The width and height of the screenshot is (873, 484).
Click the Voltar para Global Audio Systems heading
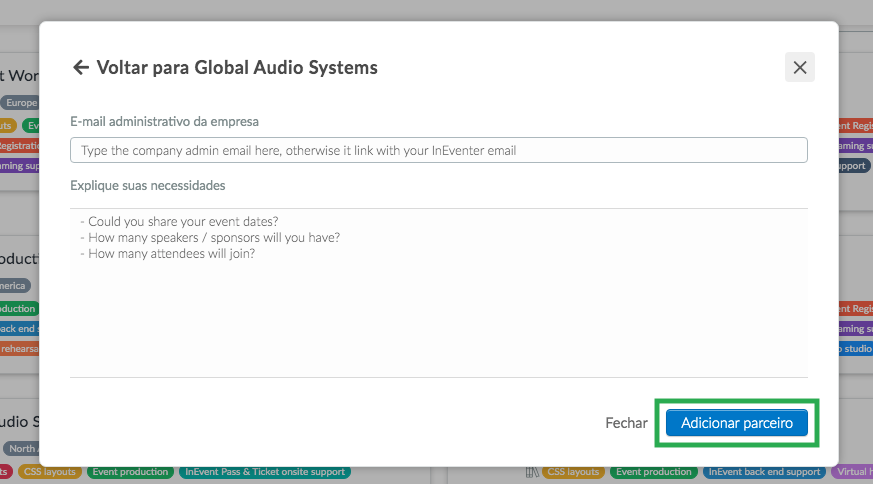tap(237, 67)
